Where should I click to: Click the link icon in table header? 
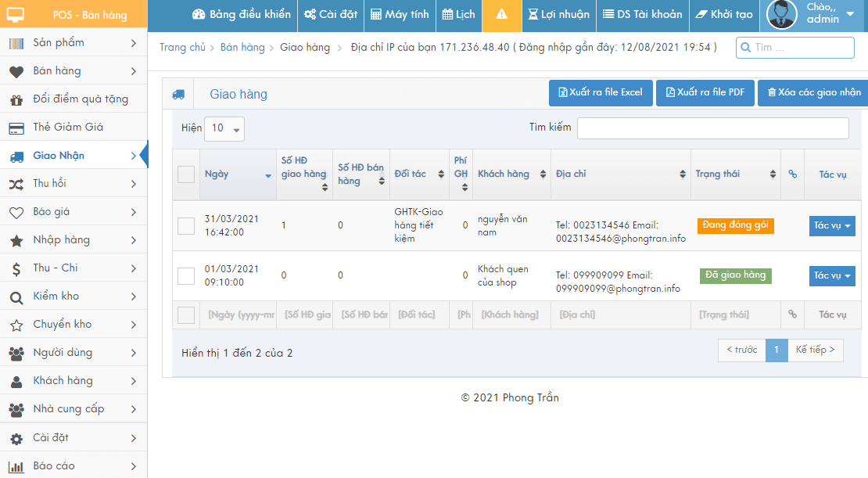tap(792, 174)
